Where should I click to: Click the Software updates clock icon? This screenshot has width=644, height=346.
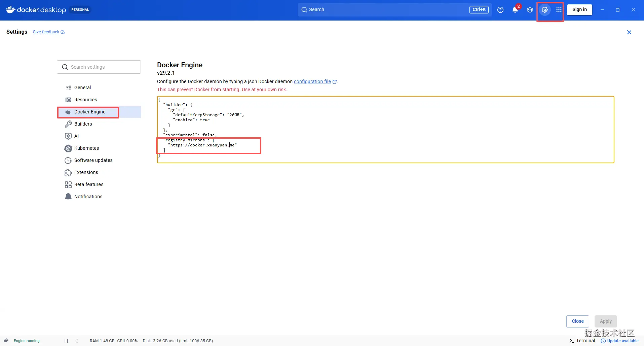coord(68,160)
